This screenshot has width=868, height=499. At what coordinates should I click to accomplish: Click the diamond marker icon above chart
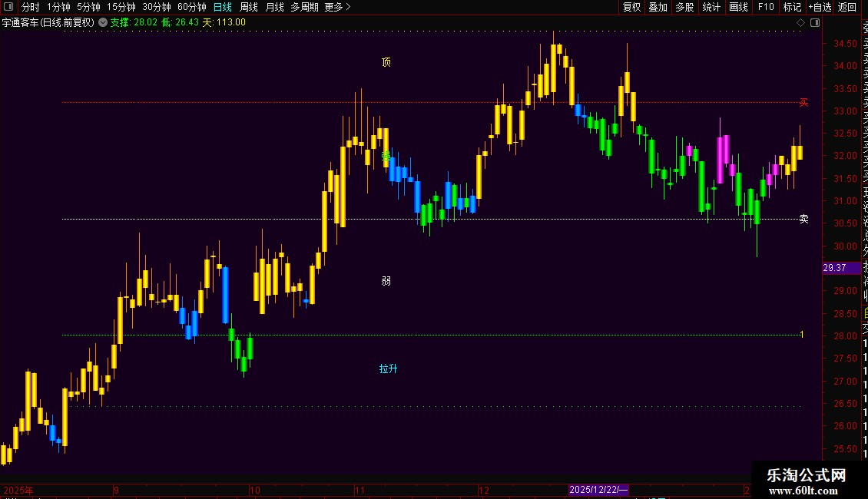[x=800, y=23]
